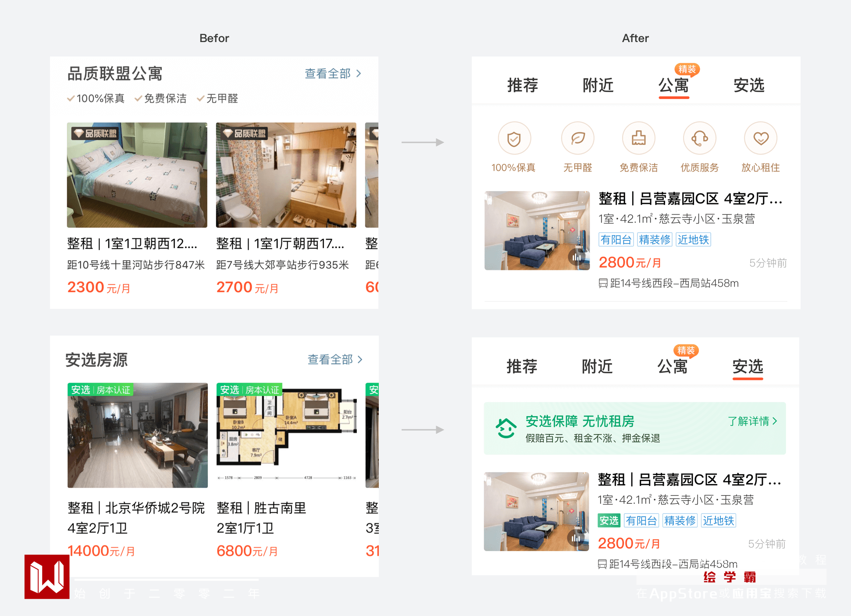
Task: Click the 免费保洁 checkmark item
Action: [x=160, y=99]
